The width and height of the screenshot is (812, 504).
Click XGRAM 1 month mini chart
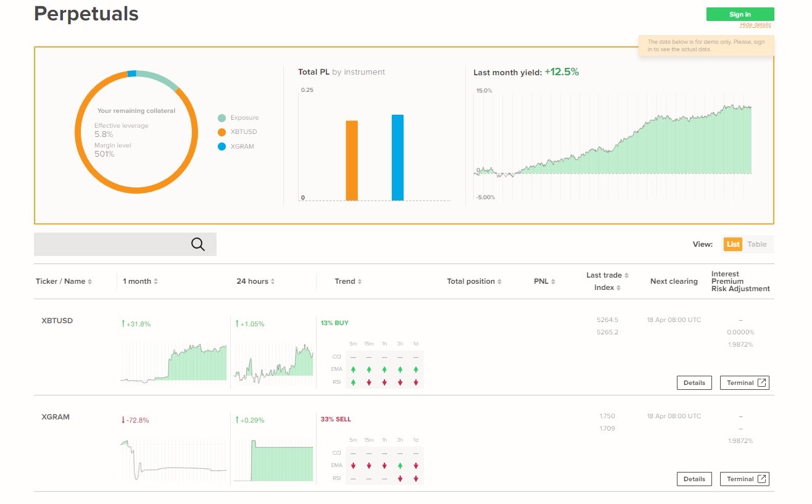173,460
